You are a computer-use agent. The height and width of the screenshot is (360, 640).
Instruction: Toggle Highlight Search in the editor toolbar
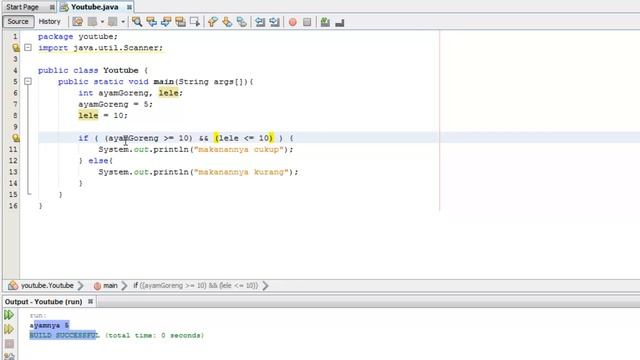(x=180, y=22)
